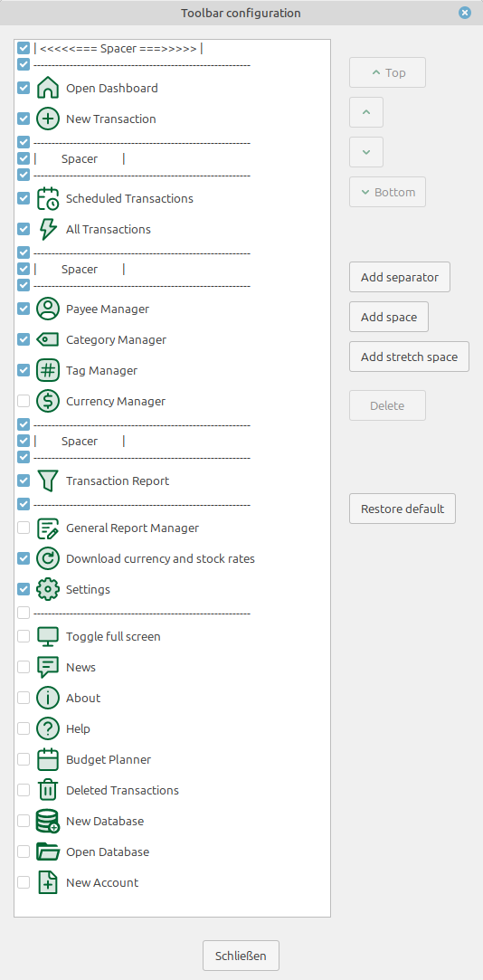
Task: Click the News speech bubble icon
Action: point(48,668)
